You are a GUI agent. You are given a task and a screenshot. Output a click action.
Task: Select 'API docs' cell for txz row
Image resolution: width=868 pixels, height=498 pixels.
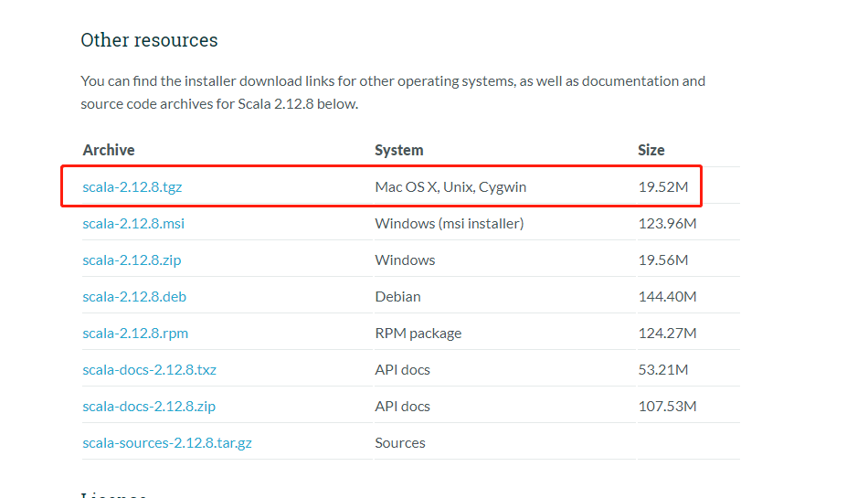(402, 370)
